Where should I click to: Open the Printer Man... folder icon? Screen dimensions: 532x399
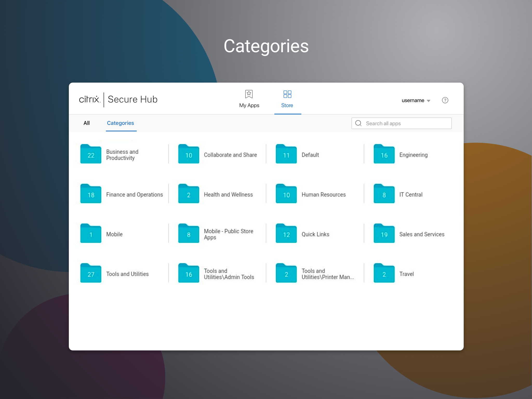[286, 273]
